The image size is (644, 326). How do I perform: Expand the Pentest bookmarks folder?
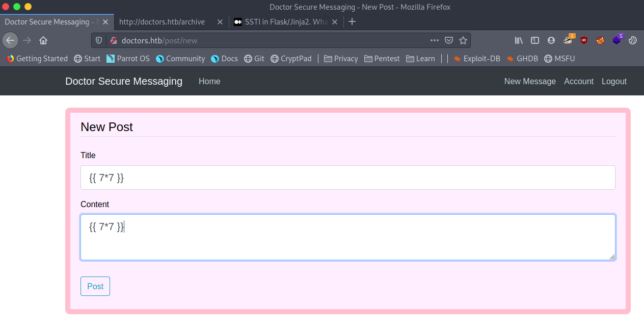click(382, 59)
